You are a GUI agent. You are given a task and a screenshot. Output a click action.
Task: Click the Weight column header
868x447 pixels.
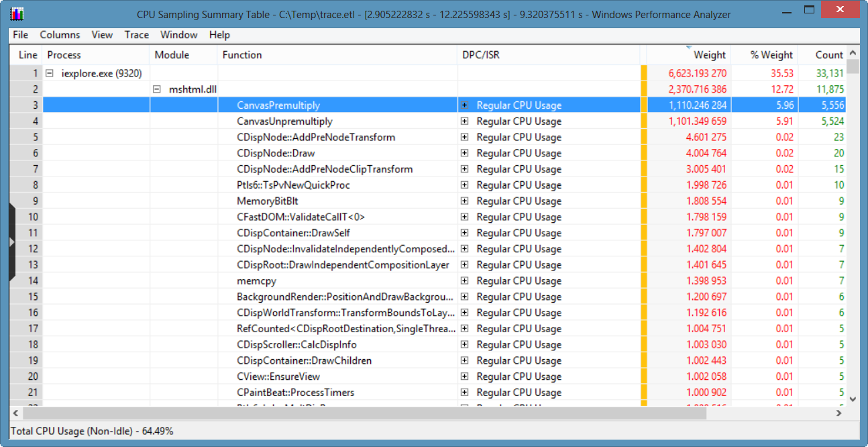coord(688,55)
